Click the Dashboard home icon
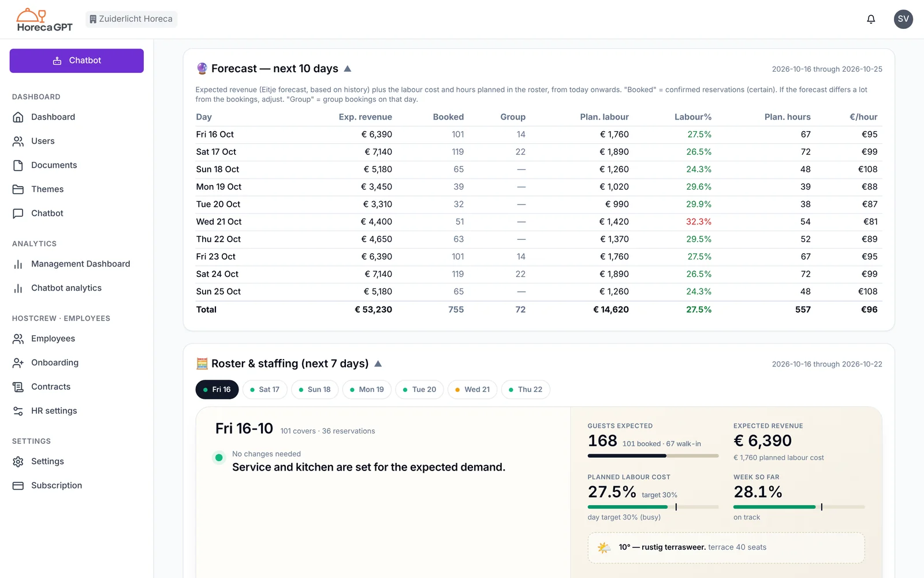The image size is (924, 578). pos(18,117)
